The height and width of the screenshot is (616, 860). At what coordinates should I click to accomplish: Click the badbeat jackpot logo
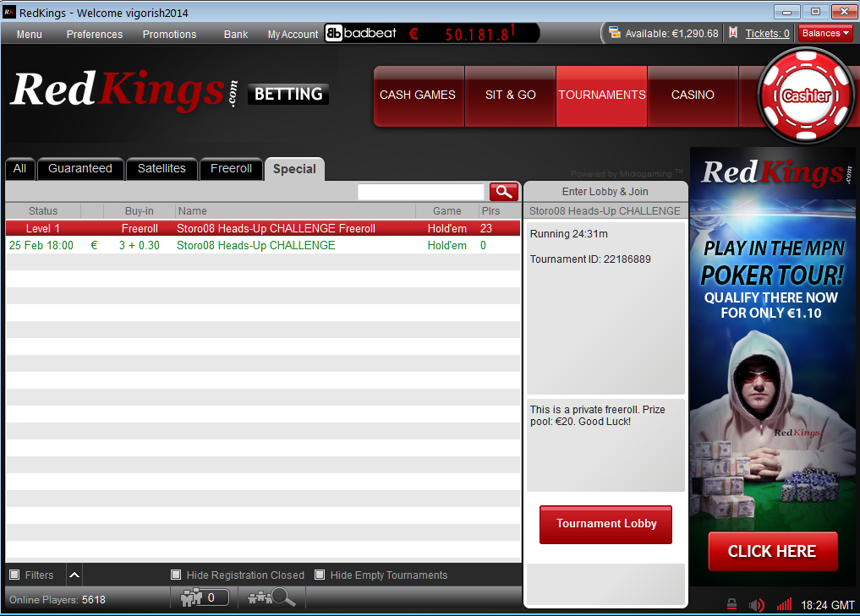(359, 34)
